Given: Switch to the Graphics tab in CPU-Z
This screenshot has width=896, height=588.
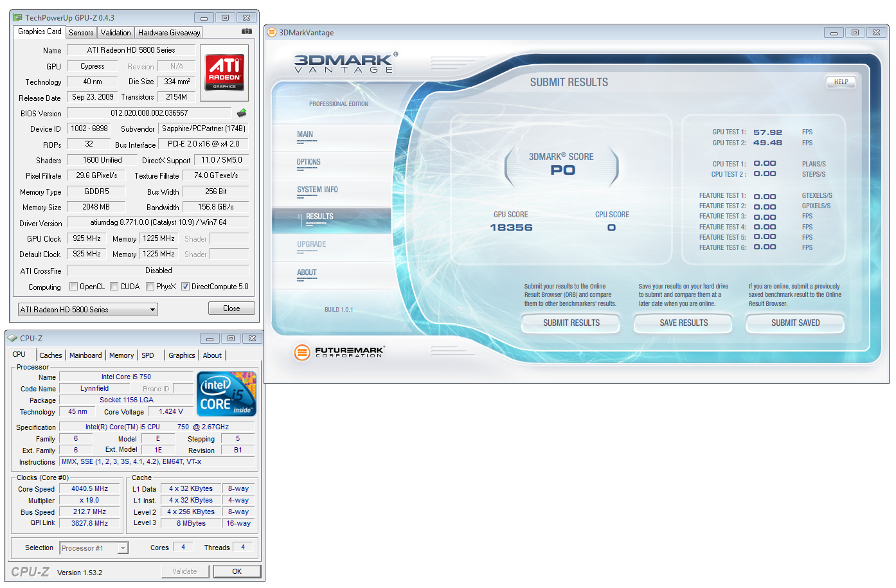Looking at the screenshot, I should click(182, 355).
